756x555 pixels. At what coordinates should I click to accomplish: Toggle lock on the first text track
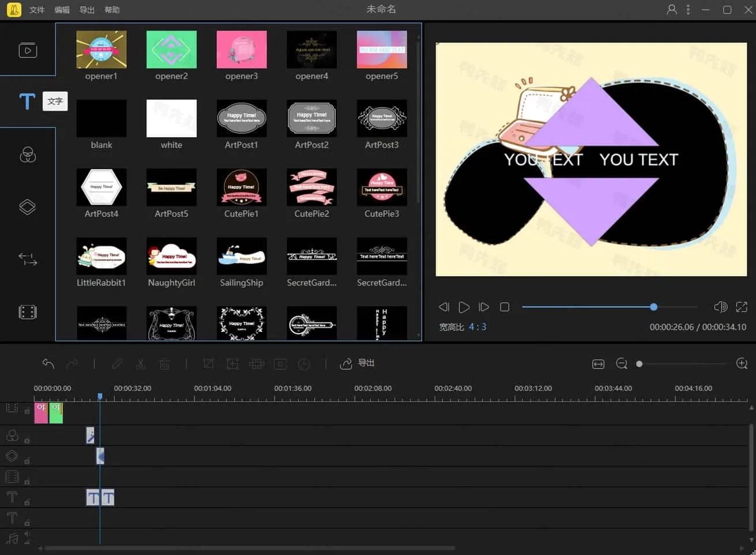[x=27, y=502]
